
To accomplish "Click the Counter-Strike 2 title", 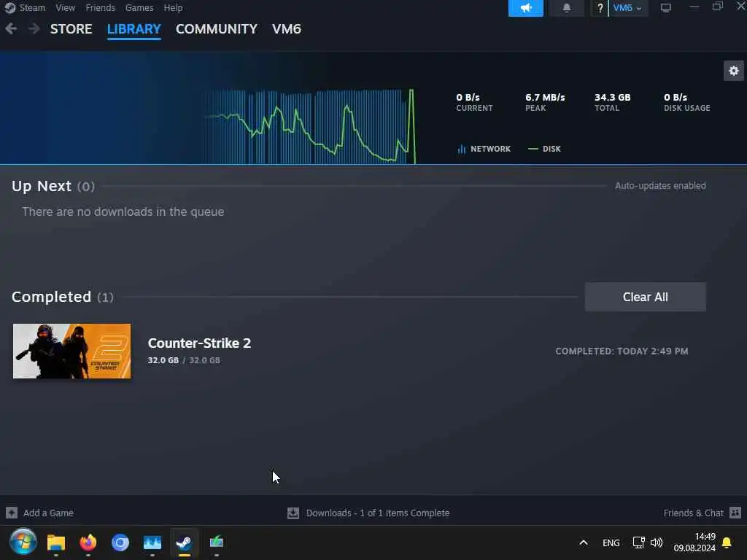I will (x=199, y=343).
